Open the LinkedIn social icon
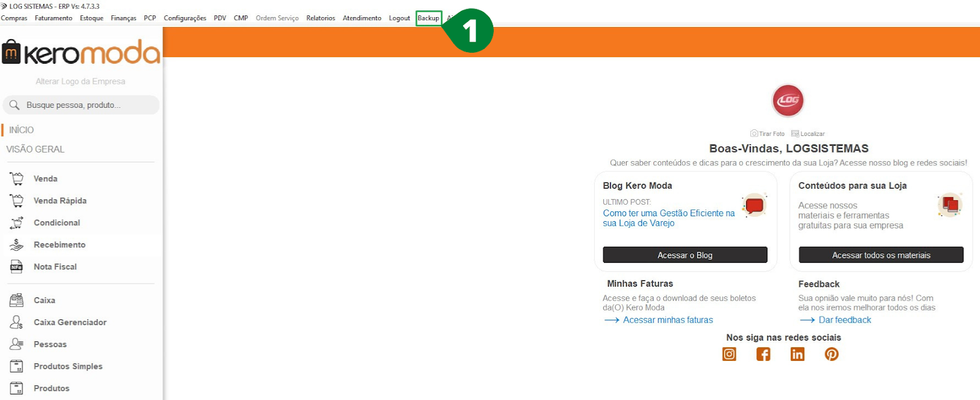The width and height of the screenshot is (980, 400). pyautogui.click(x=797, y=354)
